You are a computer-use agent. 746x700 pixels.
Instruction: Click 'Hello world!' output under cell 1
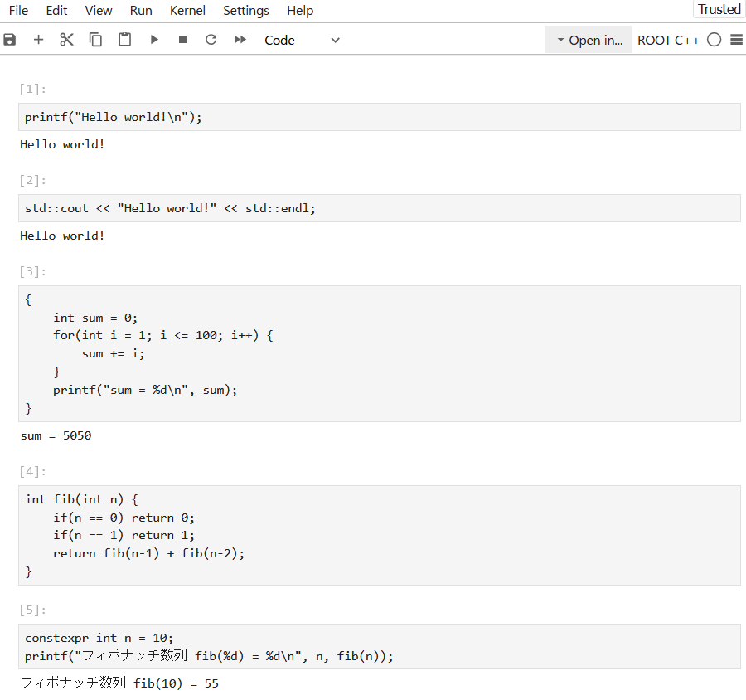tap(62, 144)
